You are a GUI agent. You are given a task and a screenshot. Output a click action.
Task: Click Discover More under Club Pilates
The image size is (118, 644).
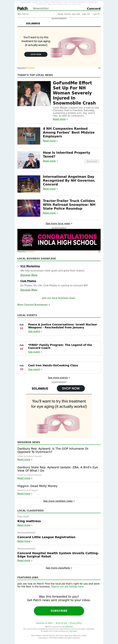pyautogui.click(x=29, y=290)
